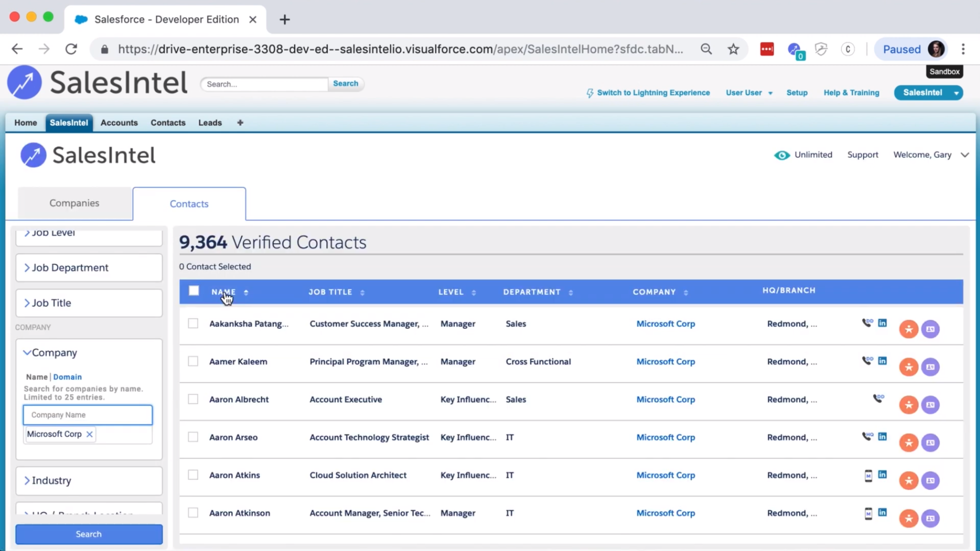This screenshot has width=980, height=551.
Task: Switch to the Companies tab
Action: tap(74, 202)
